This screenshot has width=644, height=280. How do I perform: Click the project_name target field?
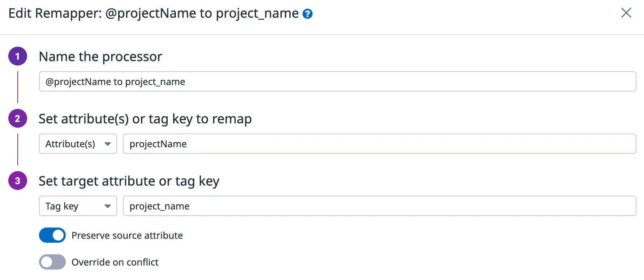[x=379, y=206]
